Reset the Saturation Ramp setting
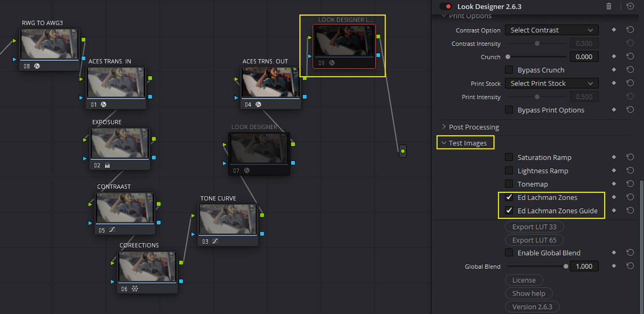This screenshot has height=314, width=644. [630, 158]
